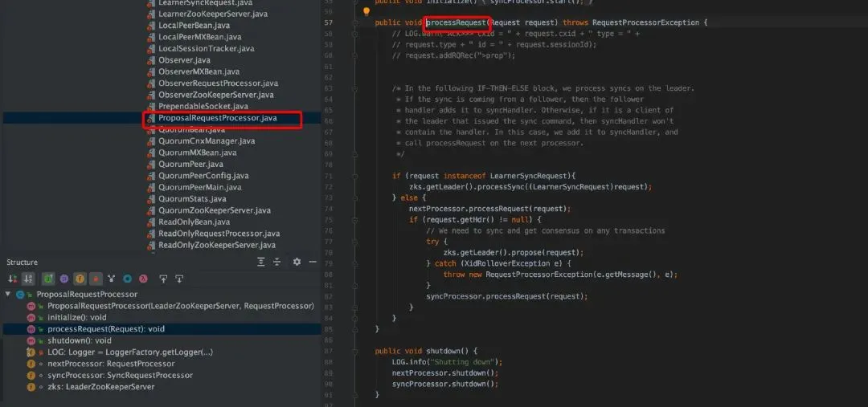
Task: Click syncProcessor.processRequest(request) on line 82
Action: coord(505,296)
